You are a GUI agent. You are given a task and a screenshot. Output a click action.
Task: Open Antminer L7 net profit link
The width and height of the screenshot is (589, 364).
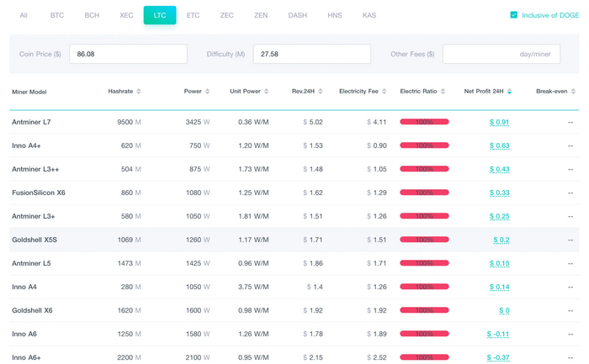pos(499,122)
